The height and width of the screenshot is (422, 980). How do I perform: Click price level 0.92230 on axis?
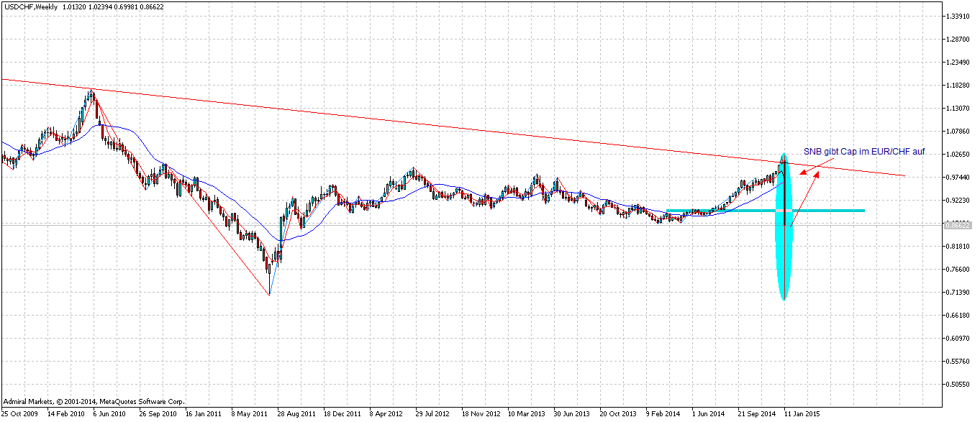(956, 200)
